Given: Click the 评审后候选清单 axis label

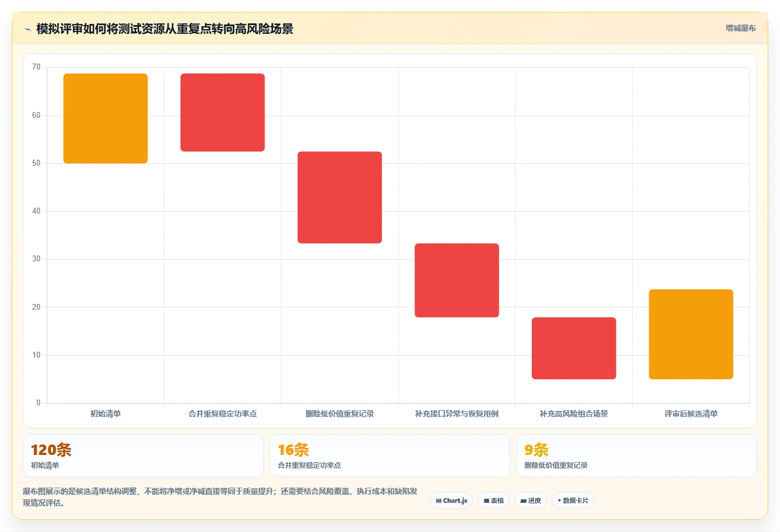Looking at the screenshot, I should (x=691, y=414).
